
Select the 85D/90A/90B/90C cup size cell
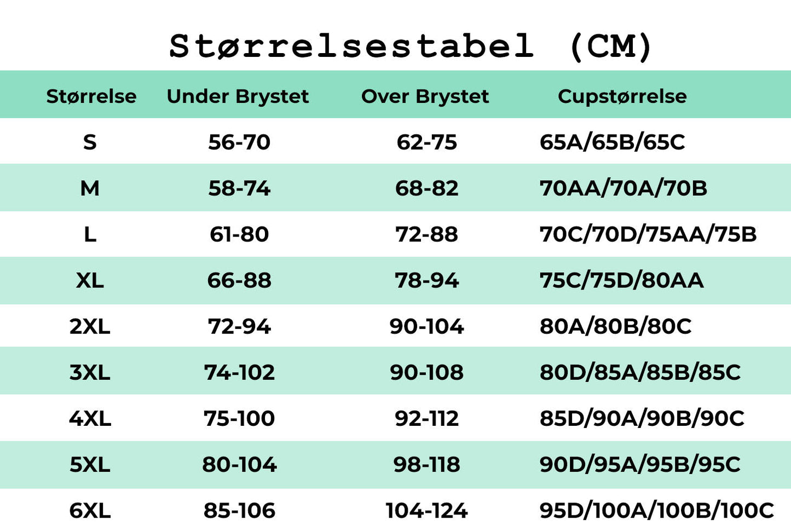[642, 418]
